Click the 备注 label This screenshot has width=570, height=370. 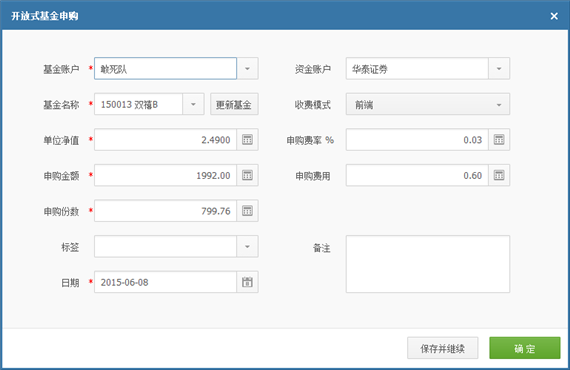pos(322,248)
